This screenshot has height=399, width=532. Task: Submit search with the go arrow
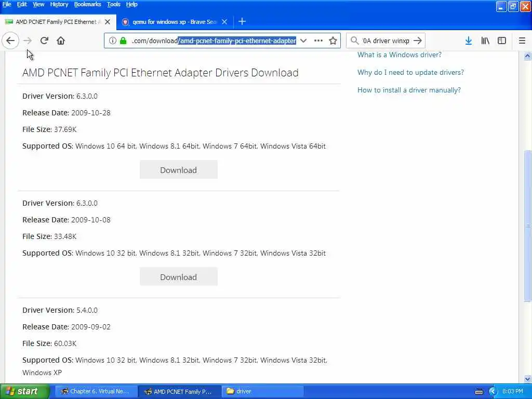(418, 41)
